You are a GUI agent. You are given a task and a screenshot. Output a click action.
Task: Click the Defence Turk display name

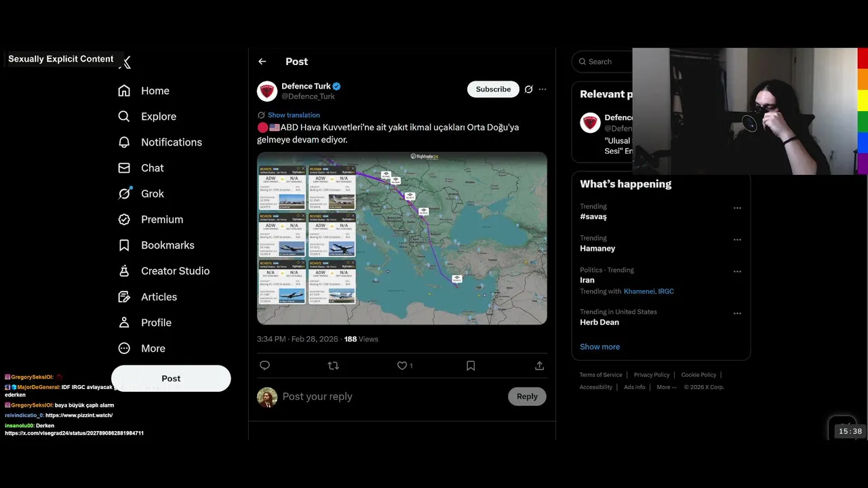coord(306,86)
